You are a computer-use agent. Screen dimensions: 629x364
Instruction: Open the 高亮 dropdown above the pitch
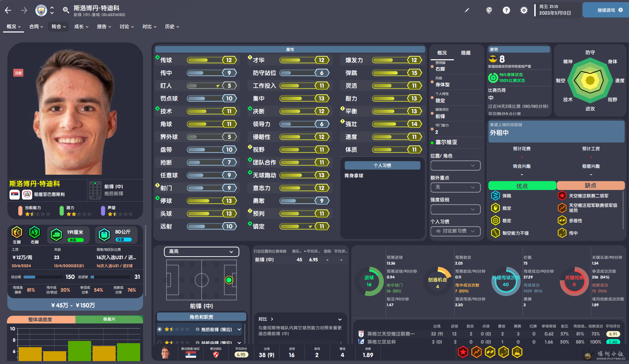click(201, 251)
